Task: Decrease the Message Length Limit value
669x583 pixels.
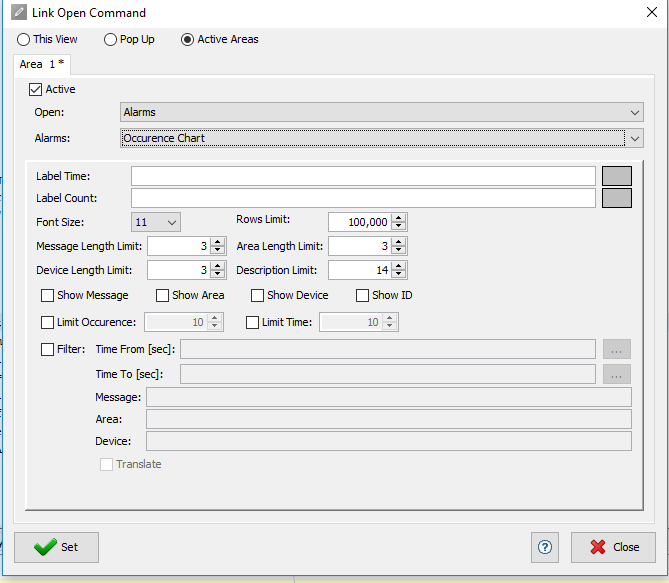Action: coord(218,251)
